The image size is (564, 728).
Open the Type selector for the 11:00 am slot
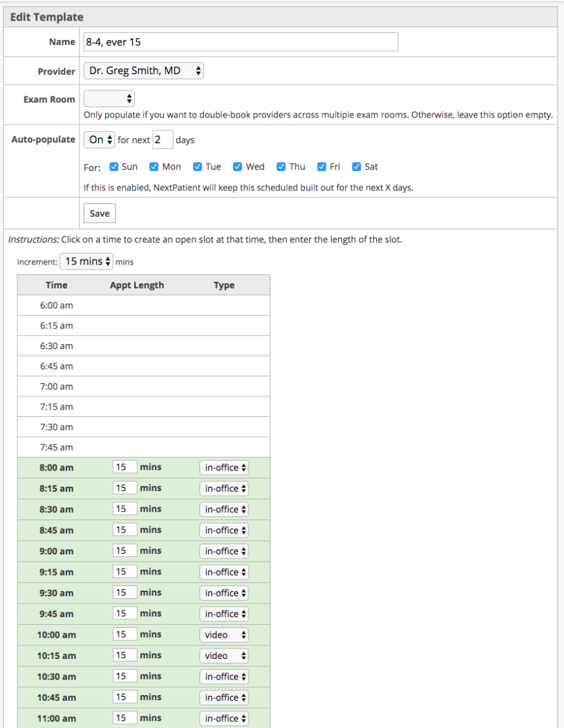click(x=223, y=718)
